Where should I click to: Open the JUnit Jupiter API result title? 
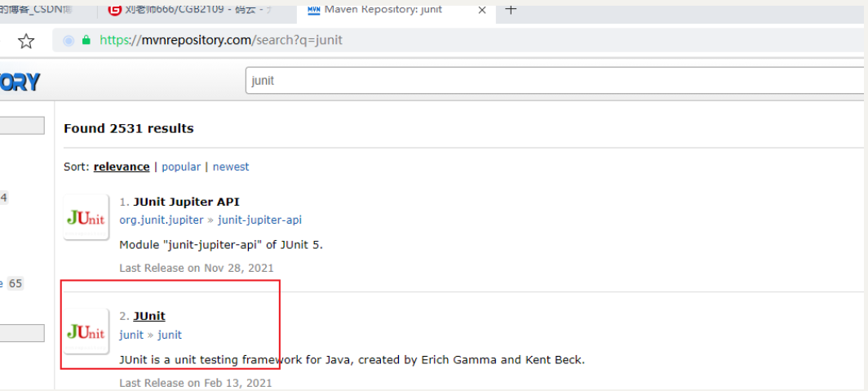click(186, 202)
